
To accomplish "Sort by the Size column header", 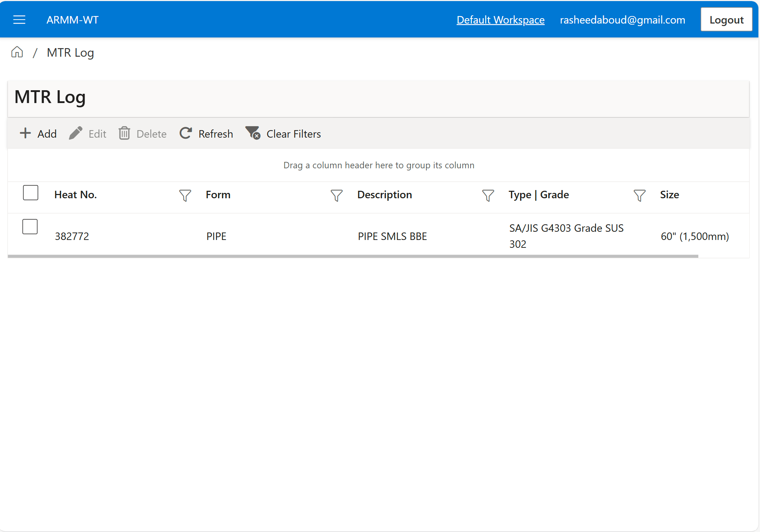I will coord(669,195).
